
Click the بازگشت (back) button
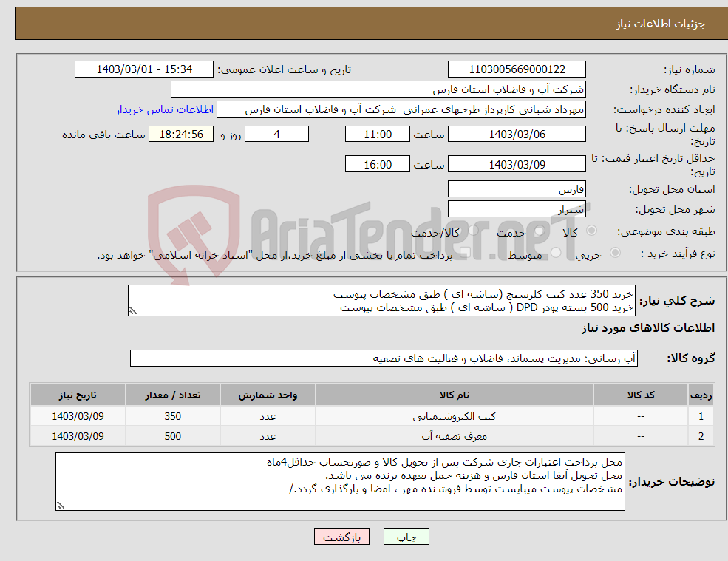point(341,537)
